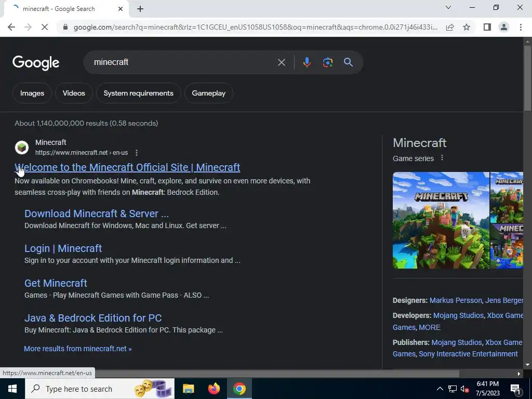Open Mojang Studios developer link
The width and height of the screenshot is (532, 399).
point(458,315)
